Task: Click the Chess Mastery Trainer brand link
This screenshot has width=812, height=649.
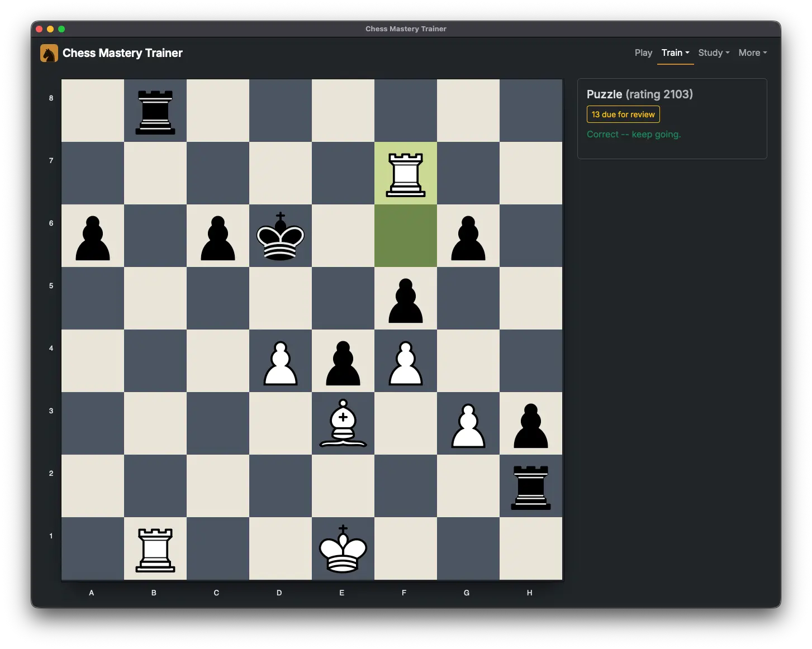Action: click(112, 53)
